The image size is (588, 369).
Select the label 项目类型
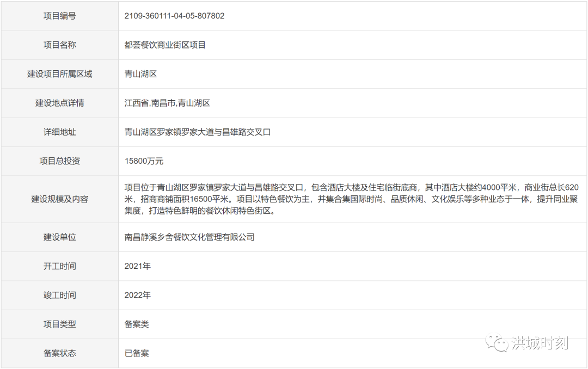coord(60,324)
